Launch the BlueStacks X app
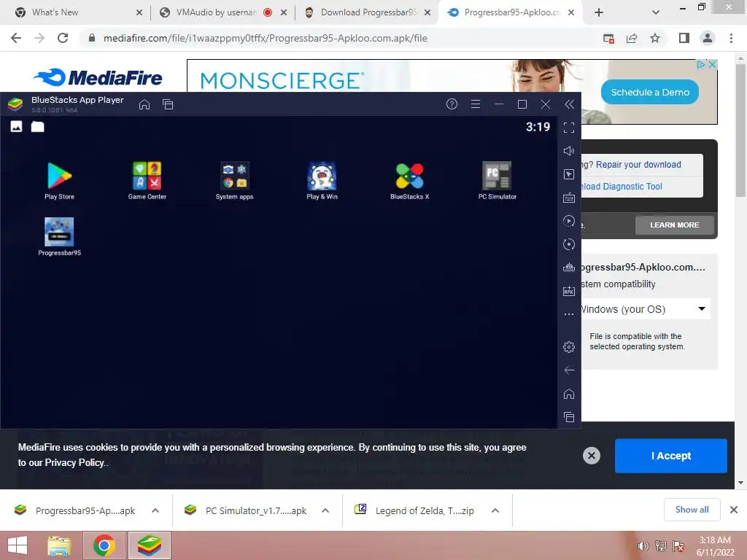This screenshot has width=747, height=560. (410, 181)
